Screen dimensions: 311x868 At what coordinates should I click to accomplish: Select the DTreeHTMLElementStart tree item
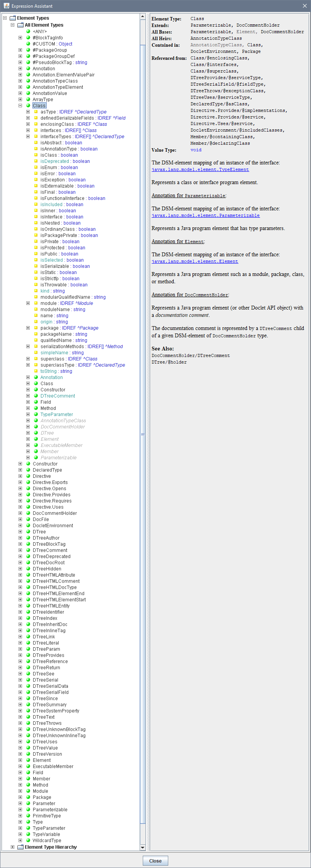[x=59, y=600]
